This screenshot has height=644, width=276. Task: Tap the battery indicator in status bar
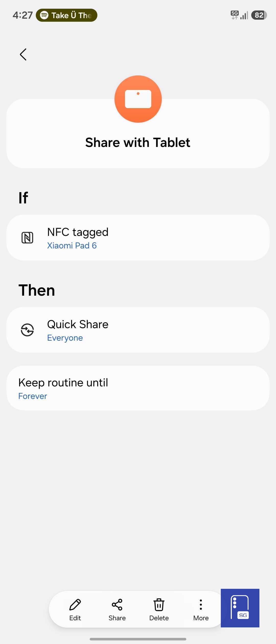259,15
